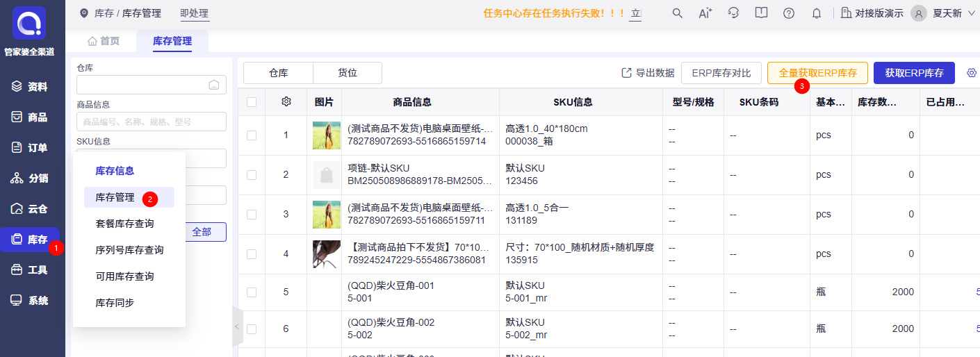Click the question mark help icon

tap(789, 13)
